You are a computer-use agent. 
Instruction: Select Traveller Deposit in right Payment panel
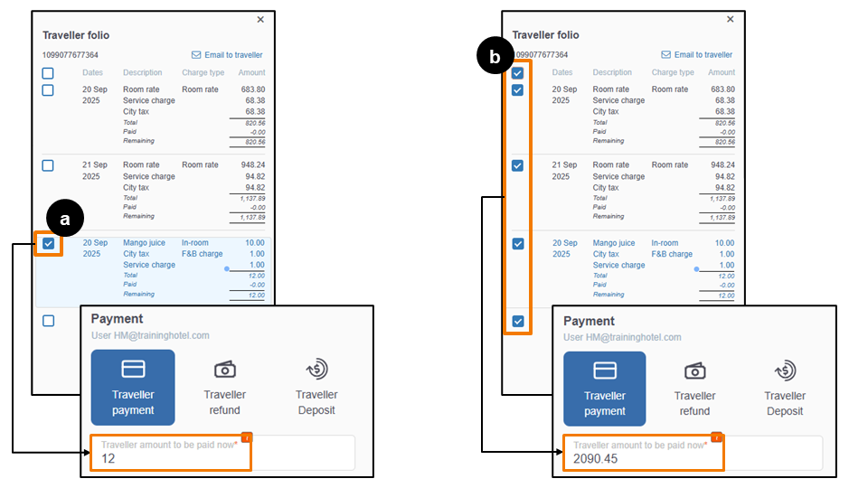click(785, 389)
